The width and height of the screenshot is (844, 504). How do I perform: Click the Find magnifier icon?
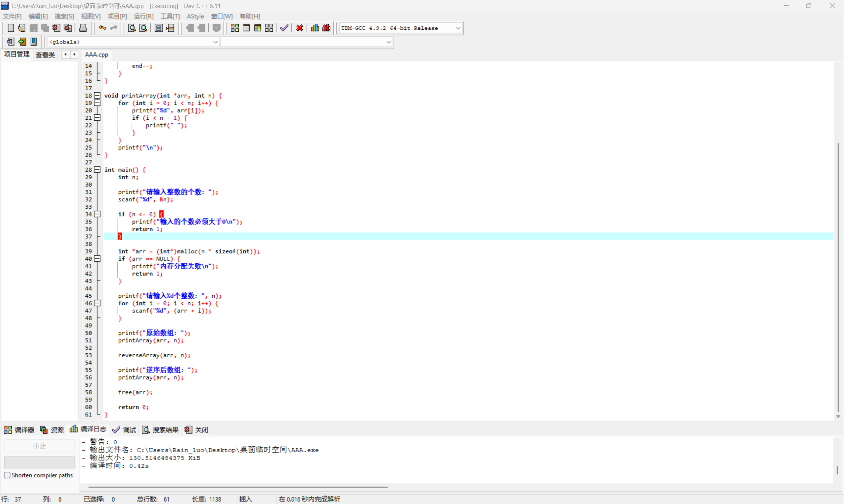coord(132,28)
